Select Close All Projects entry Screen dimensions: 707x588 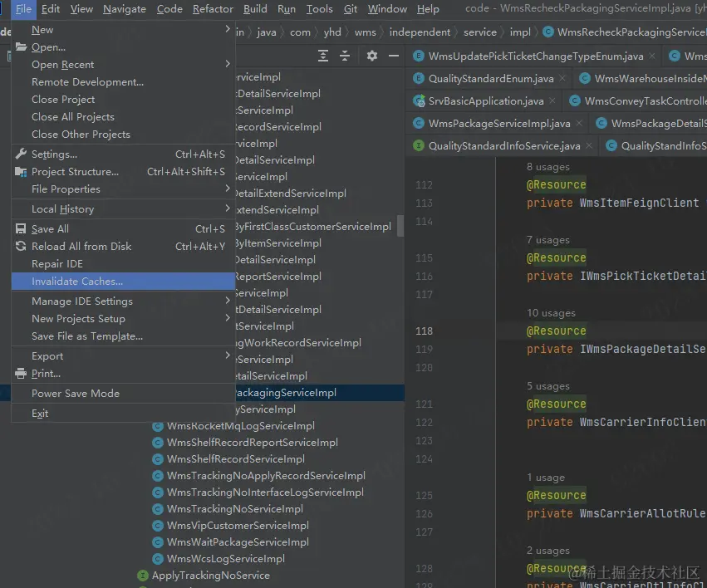pyautogui.click(x=123, y=117)
